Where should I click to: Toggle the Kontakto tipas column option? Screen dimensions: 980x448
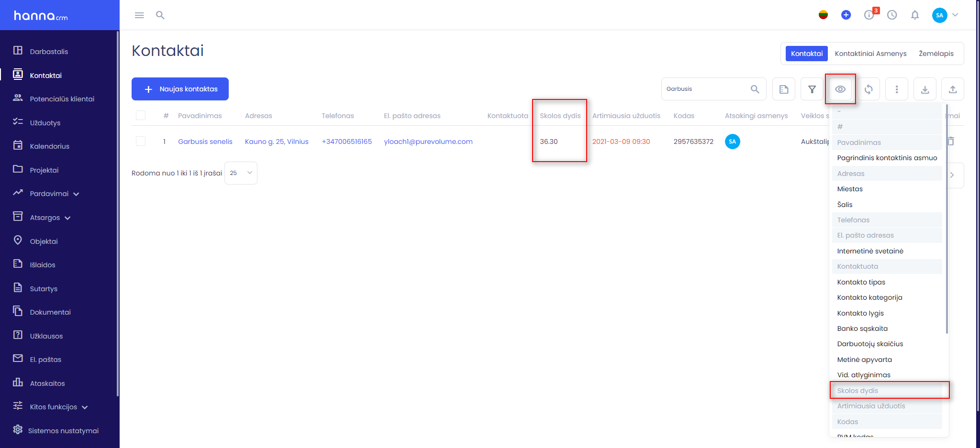click(x=887, y=282)
